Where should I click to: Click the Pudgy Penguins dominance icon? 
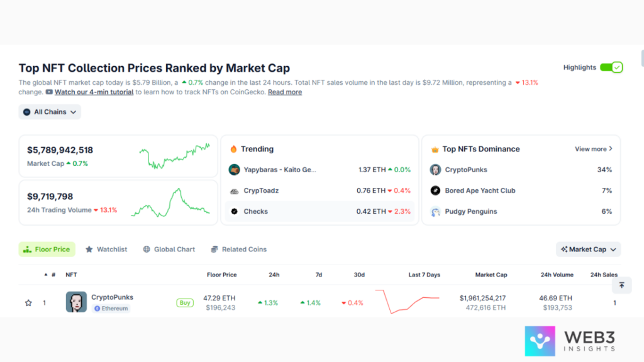click(x=435, y=212)
